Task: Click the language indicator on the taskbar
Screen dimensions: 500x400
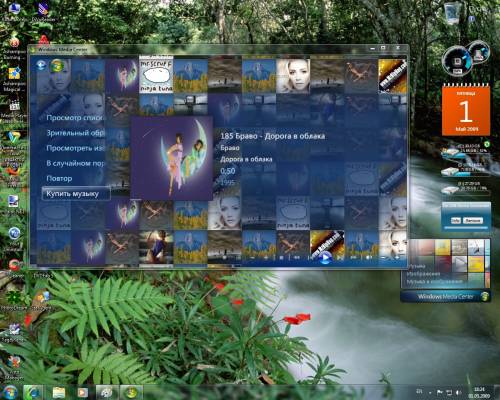Action: click(420, 391)
